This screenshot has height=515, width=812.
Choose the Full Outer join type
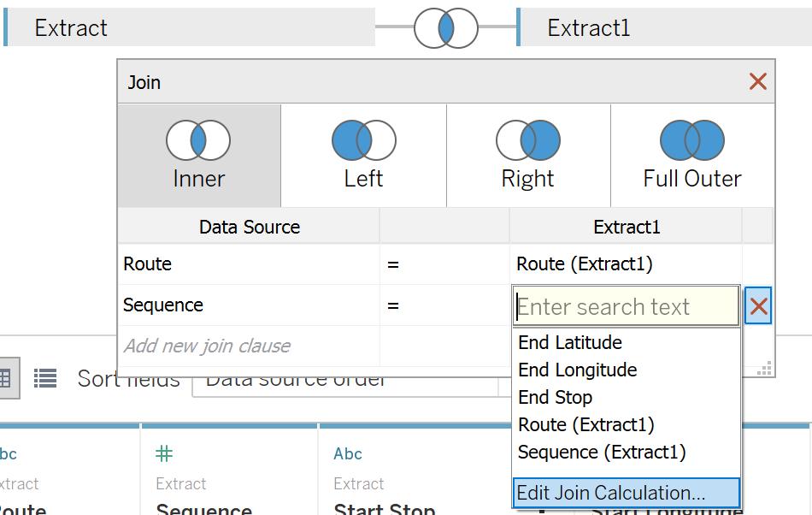pyautogui.click(x=691, y=156)
